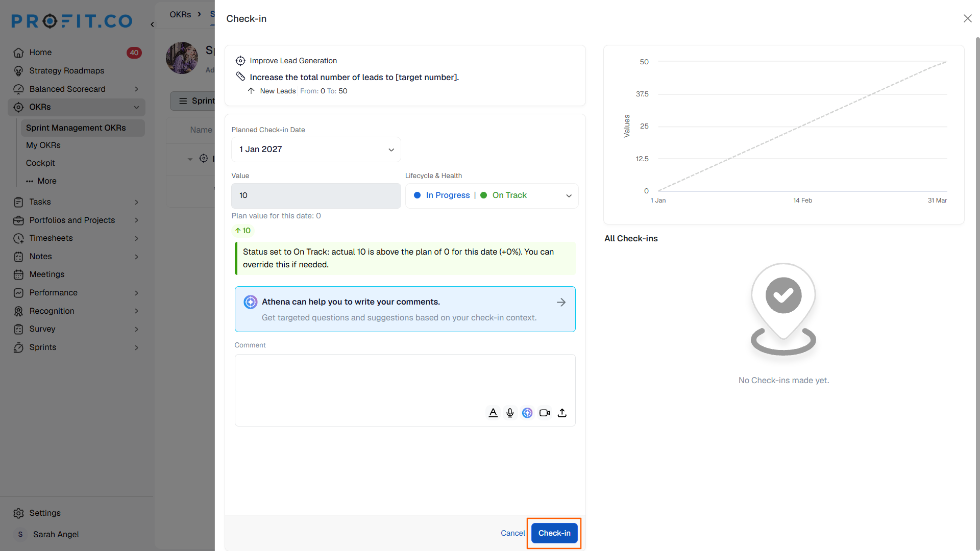Image resolution: width=980 pixels, height=551 pixels.
Task: Close the Check-in panel
Action: [967, 18]
